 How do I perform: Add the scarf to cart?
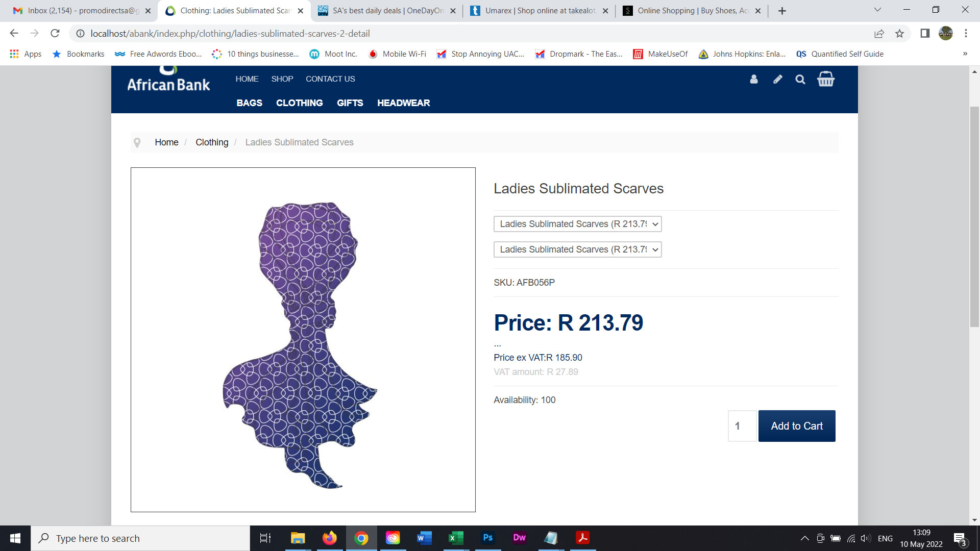tap(797, 426)
